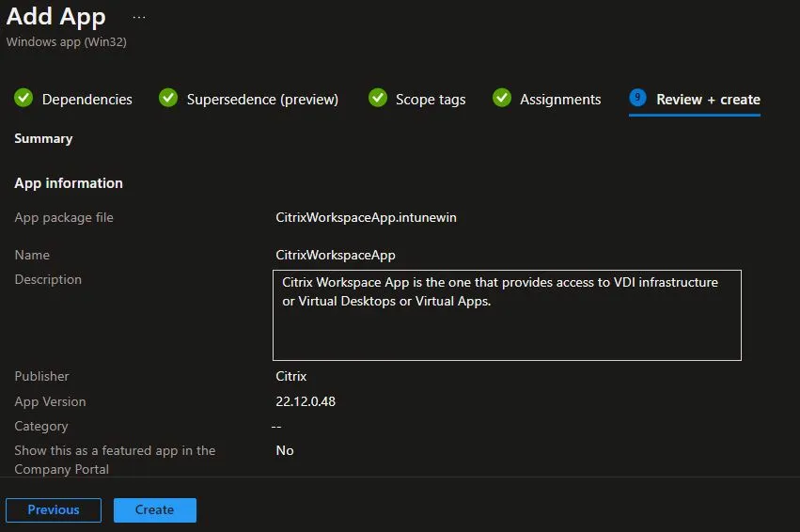
Task: Go back with the Previous button
Action: click(54, 509)
